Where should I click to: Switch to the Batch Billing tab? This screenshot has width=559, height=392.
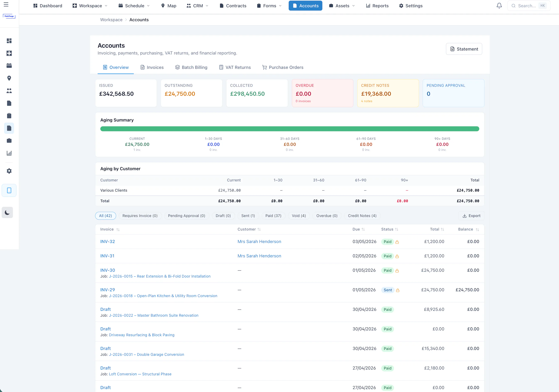click(x=191, y=67)
